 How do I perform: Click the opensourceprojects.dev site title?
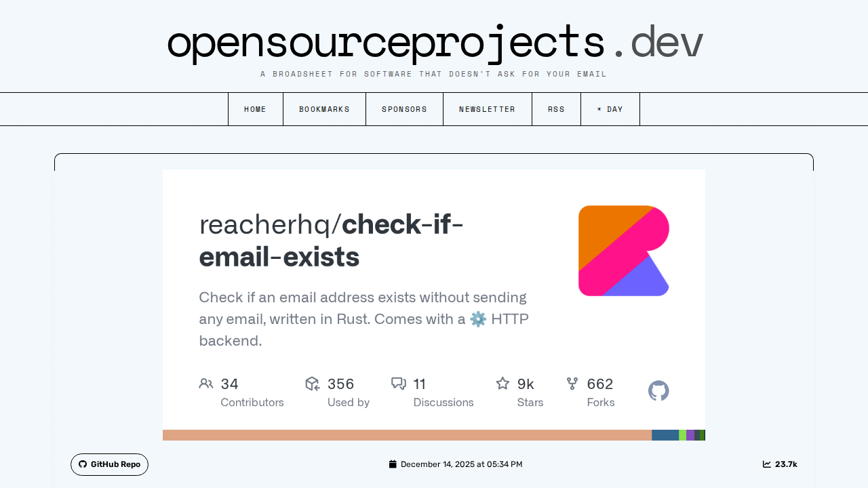tap(435, 42)
